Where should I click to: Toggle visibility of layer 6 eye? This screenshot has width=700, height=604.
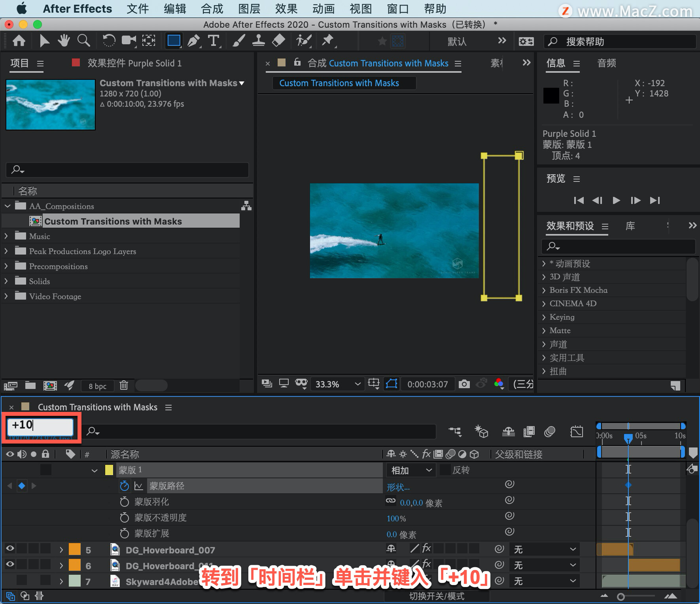10,564
